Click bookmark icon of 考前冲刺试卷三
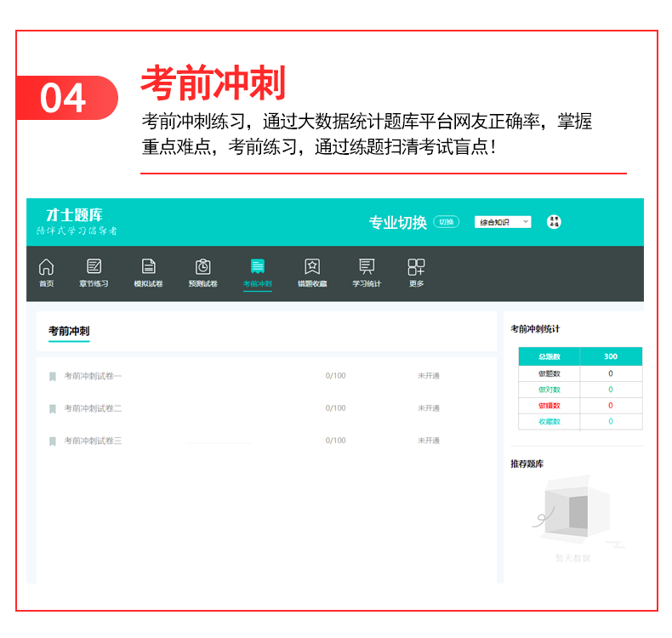This screenshot has height=638, width=672. (x=53, y=441)
